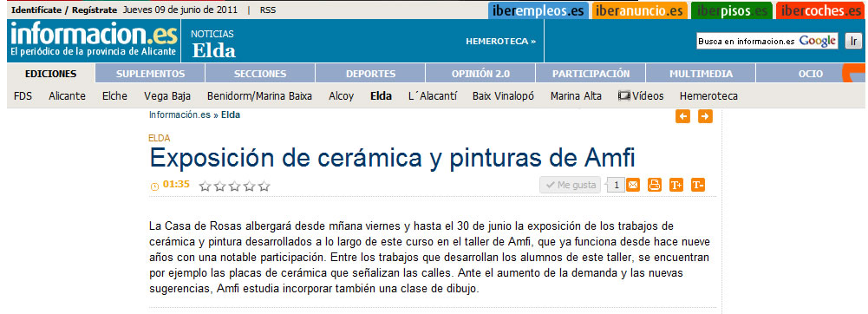Click the like counter showing 1
The height and width of the screenshot is (314, 868).
(x=617, y=185)
